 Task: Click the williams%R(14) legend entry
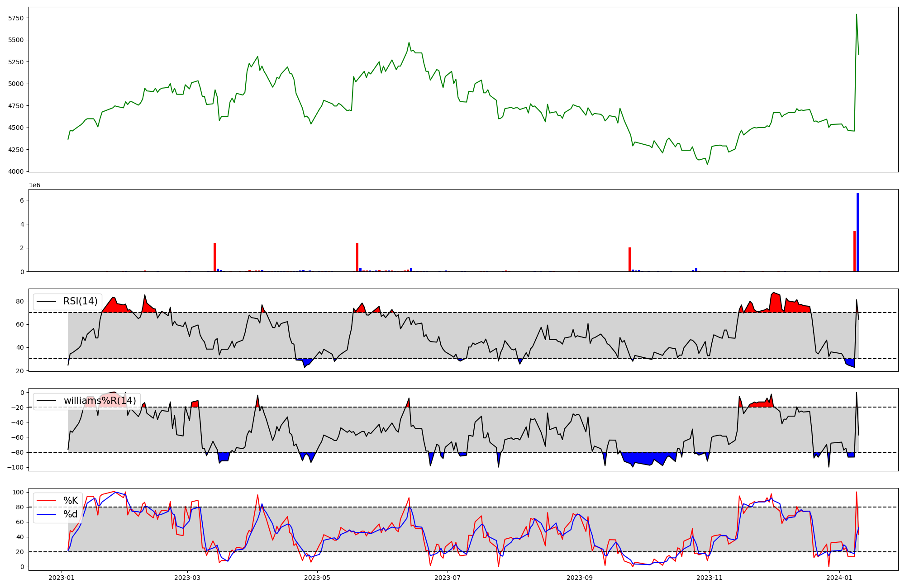pyautogui.click(x=100, y=401)
